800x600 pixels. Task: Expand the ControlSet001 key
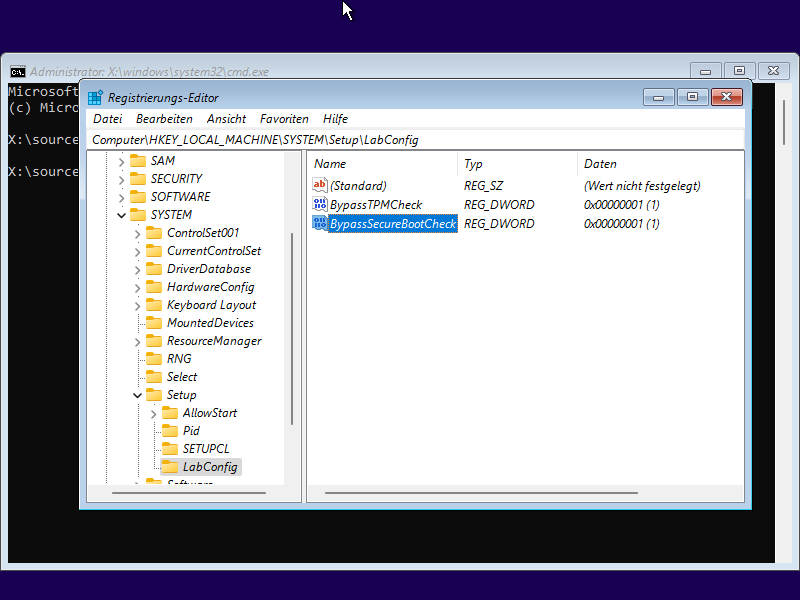(138, 233)
